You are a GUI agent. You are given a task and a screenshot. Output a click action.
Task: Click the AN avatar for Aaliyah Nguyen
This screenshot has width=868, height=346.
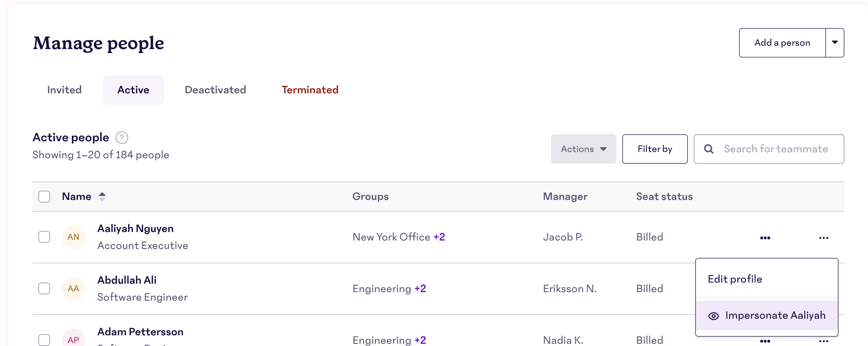pos(73,237)
